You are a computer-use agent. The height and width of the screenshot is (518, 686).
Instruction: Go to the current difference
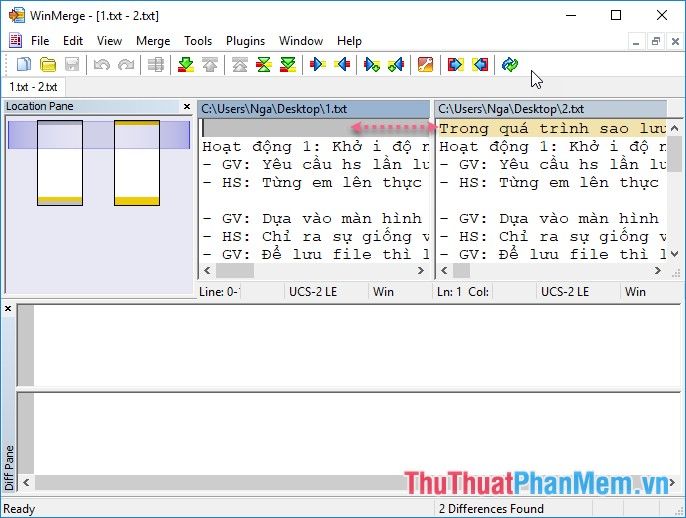click(x=263, y=65)
